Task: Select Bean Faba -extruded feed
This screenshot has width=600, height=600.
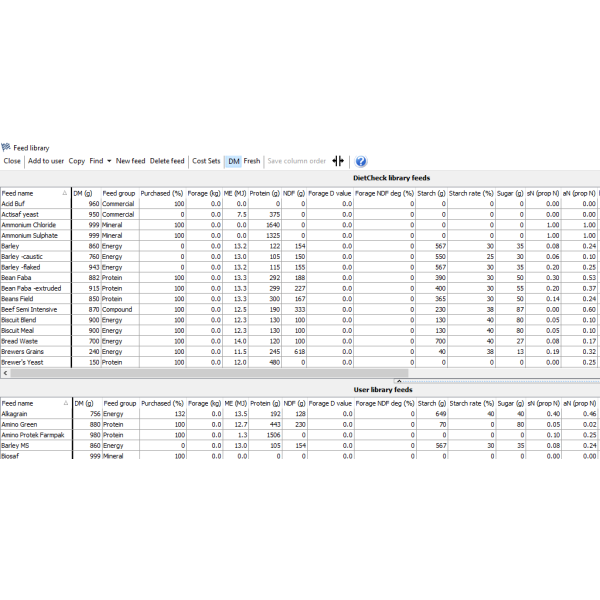Action: pos(31,289)
